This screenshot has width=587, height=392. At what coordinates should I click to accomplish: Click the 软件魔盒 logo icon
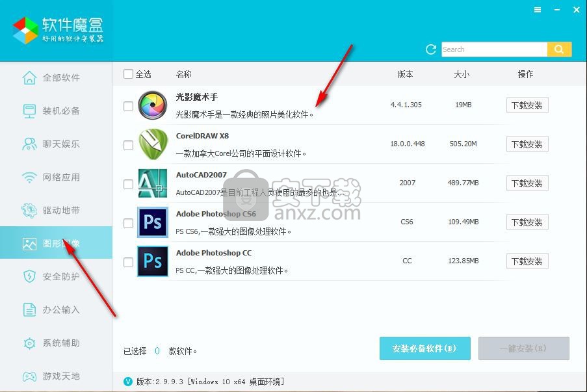click(x=25, y=31)
